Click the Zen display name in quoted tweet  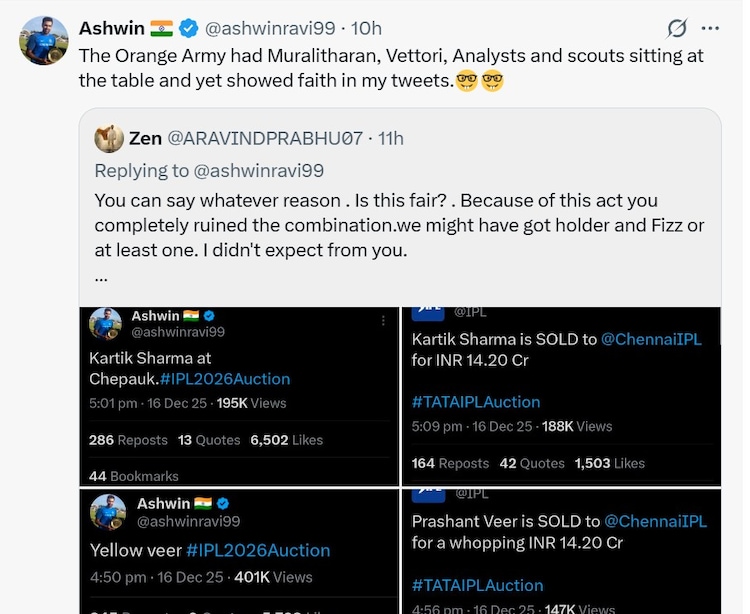click(146, 138)
